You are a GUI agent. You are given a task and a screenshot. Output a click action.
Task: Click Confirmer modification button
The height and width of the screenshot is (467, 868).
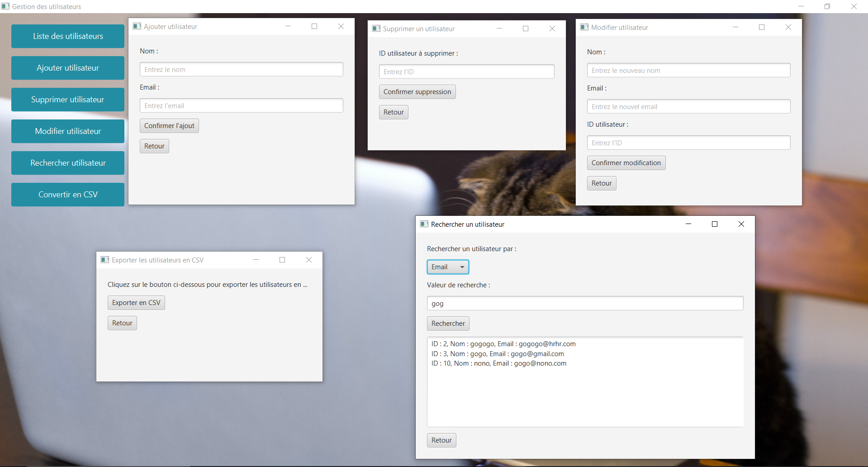point(626,163)
